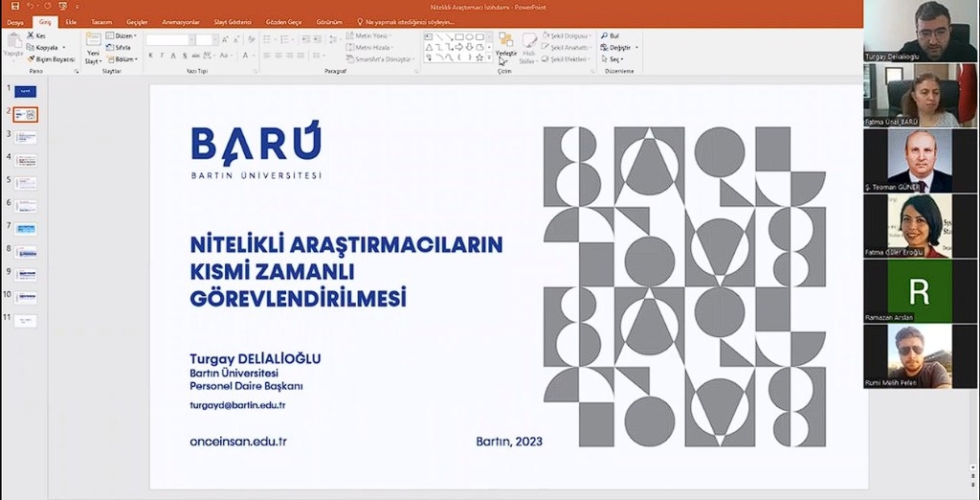Select slide 7 thumbnail

(26, 228)
